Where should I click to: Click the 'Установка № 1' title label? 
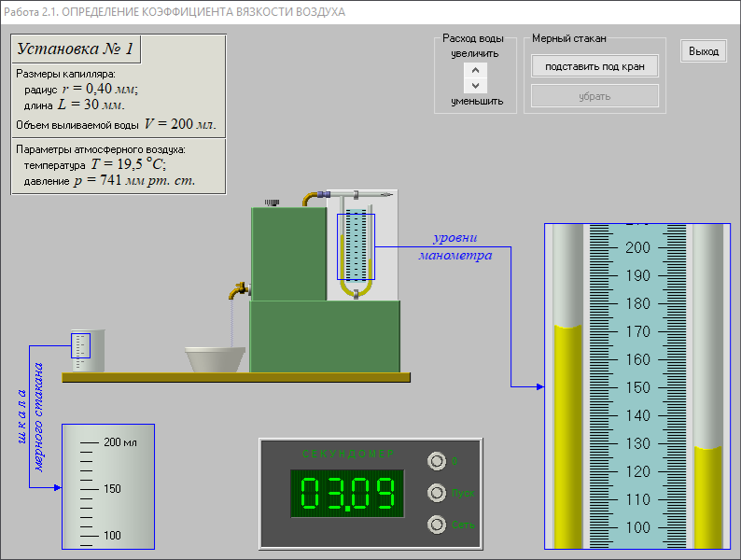click(77, 49)
